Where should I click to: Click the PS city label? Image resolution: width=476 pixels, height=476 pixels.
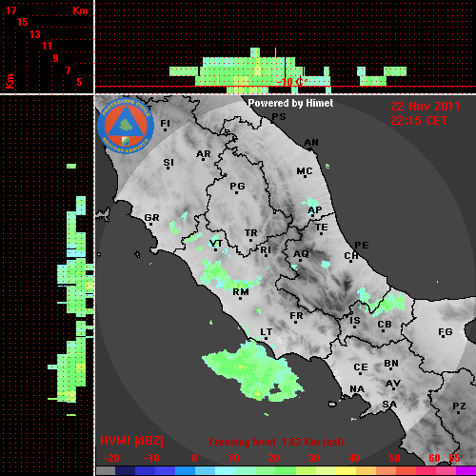(279, 117)
